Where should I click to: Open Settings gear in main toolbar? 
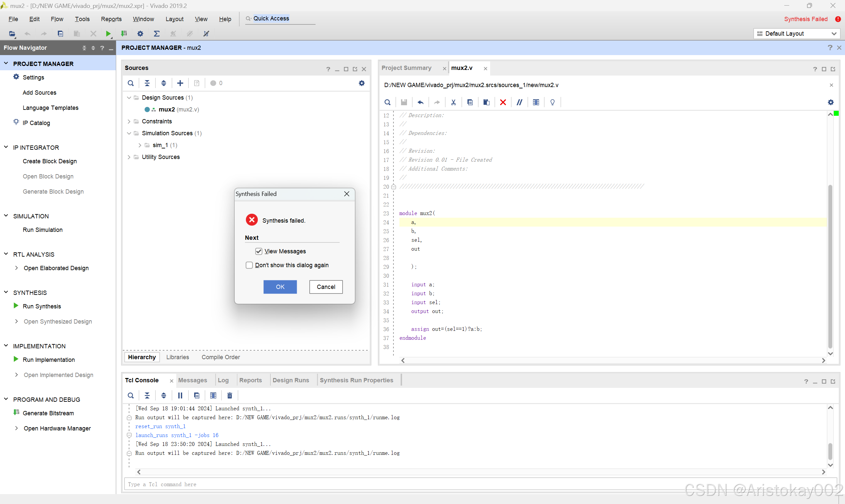click(x=140, y=34)
